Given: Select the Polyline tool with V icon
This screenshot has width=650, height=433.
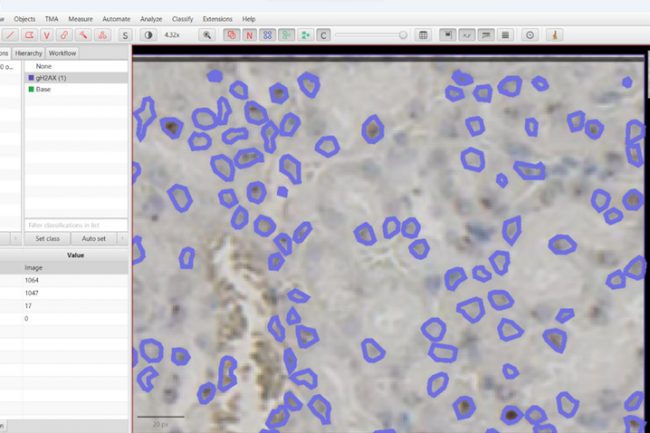Looking at the screenshot, I should tap(47, 35).
